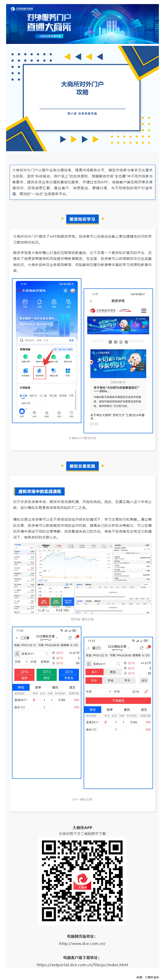Click search icon beside 玉米2411 on 11:42 screen
165x980 pixels.
pos(47,654)
